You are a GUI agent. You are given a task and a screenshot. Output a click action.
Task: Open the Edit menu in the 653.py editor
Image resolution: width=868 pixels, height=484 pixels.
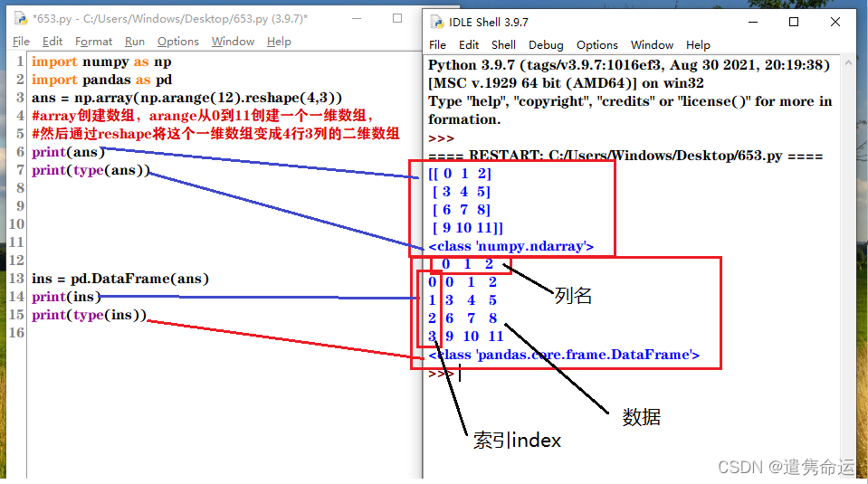point(52,42)
